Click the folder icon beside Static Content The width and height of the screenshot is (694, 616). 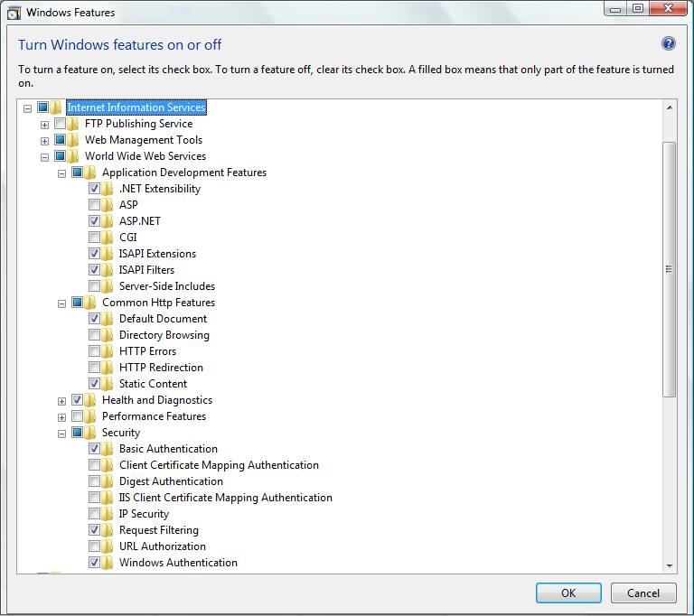coord(108,384)
